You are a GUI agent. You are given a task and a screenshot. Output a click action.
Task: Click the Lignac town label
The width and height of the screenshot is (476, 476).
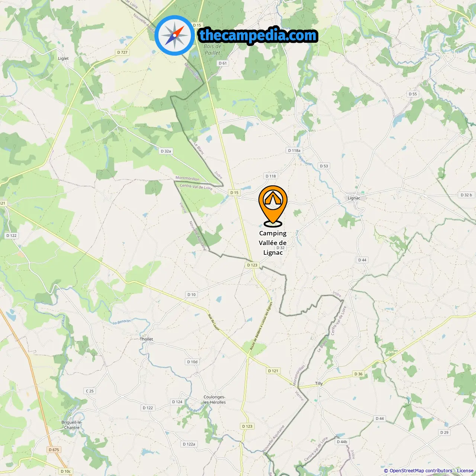[354, 198]
